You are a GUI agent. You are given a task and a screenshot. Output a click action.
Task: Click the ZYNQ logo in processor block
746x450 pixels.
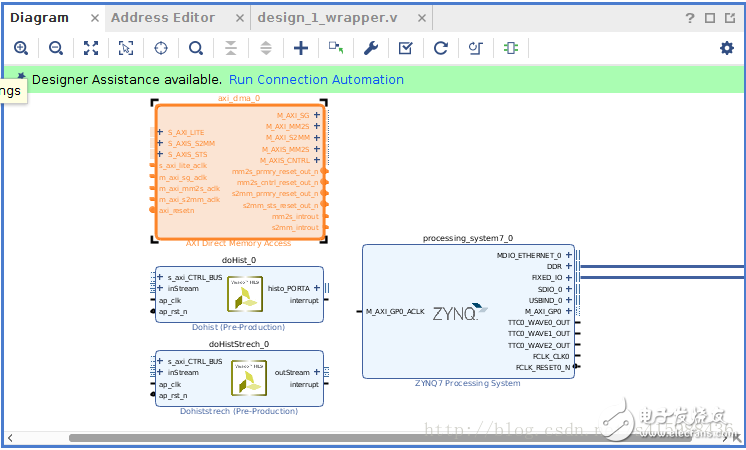(x=460, y=312)
